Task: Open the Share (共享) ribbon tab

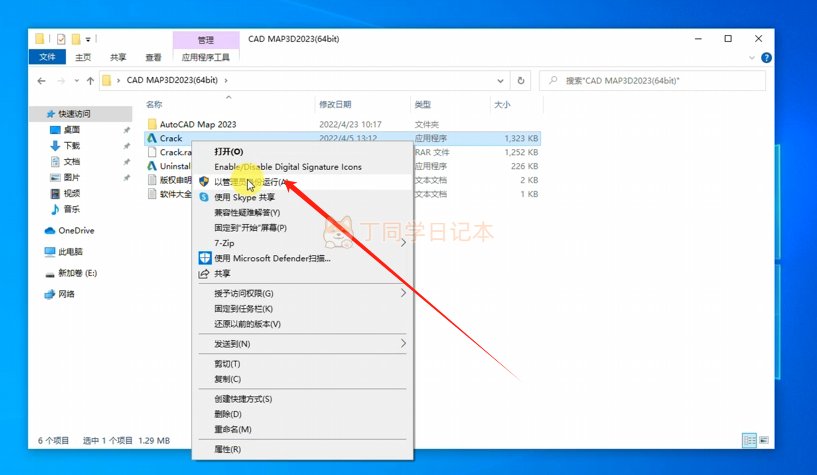Action: tap(118, 57)
